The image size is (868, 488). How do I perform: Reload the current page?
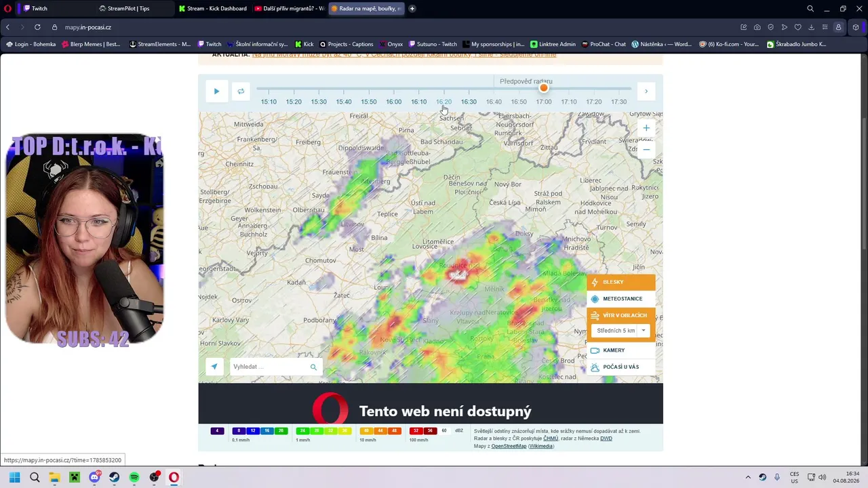pyautogui.click(x=37, y=27)
